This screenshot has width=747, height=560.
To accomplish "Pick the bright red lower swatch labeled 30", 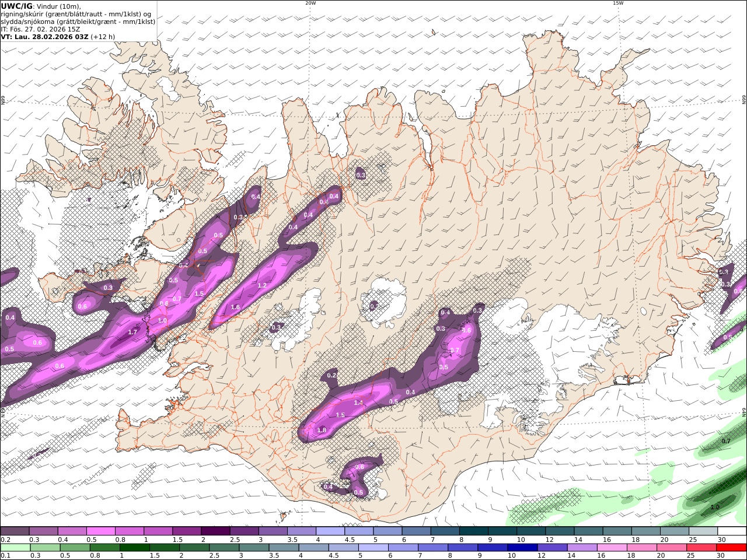I will 731,547.
